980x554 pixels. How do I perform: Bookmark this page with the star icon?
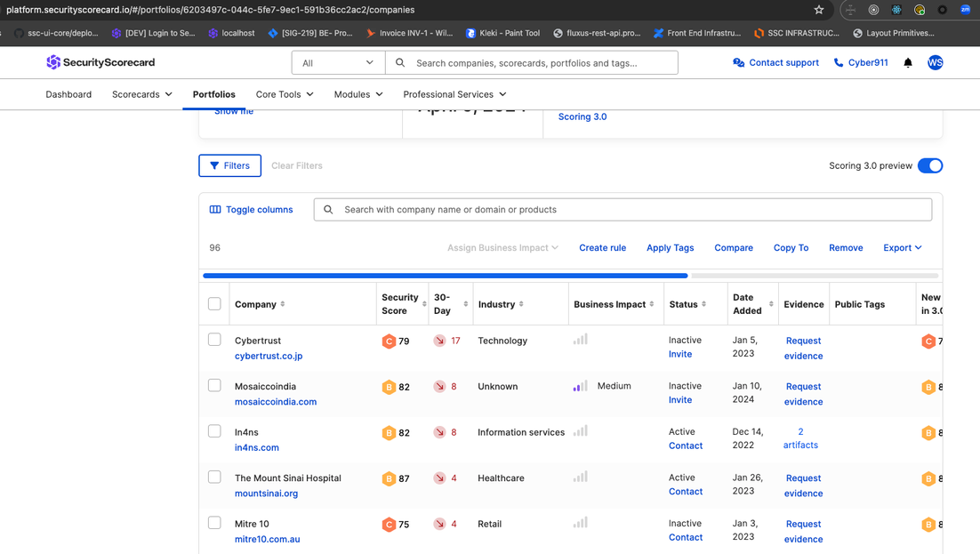(x=819, y=10)
